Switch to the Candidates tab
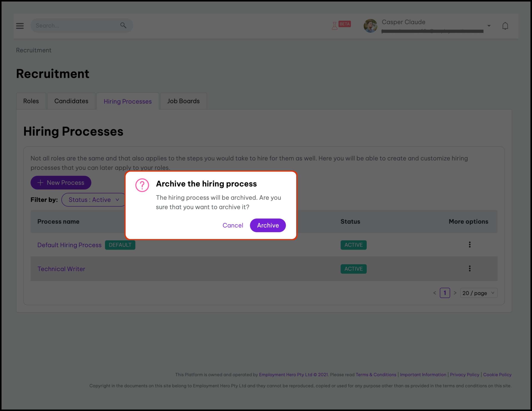 click(x=71, y=101)
